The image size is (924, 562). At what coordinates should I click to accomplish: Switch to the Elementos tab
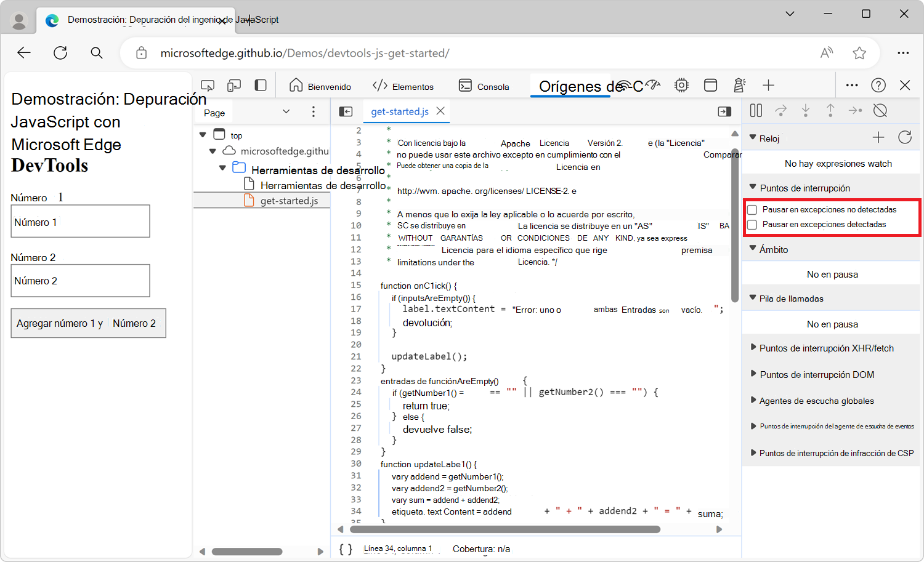coord(403,86)
